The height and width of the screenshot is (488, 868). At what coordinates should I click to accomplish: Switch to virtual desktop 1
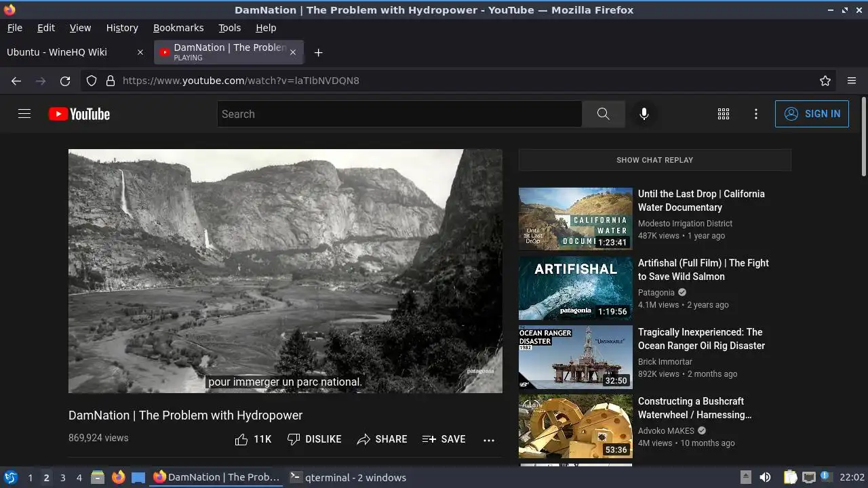(x=30, y=477)
